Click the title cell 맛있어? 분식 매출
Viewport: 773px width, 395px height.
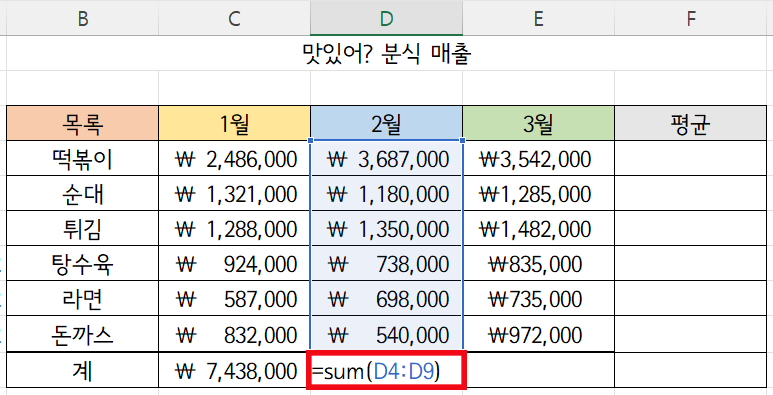[x=386, y=53]
